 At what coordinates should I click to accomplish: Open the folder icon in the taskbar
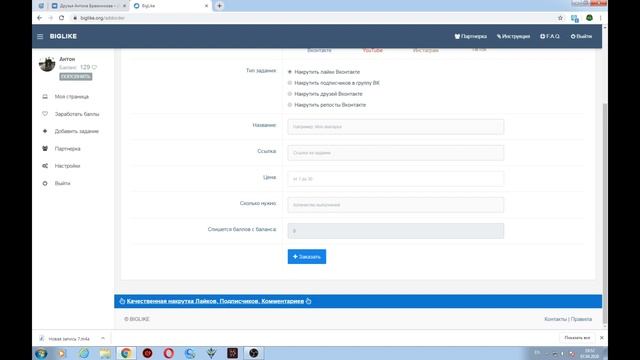tap(105, 353)
